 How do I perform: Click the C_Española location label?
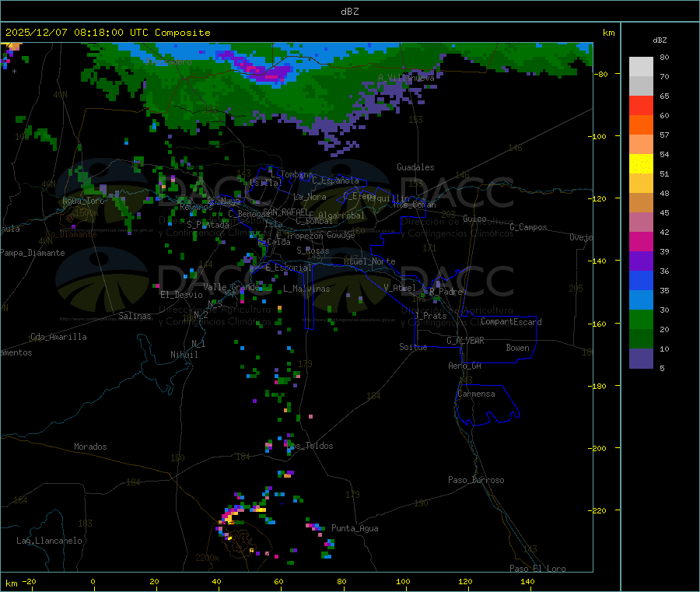pos(336,180)
